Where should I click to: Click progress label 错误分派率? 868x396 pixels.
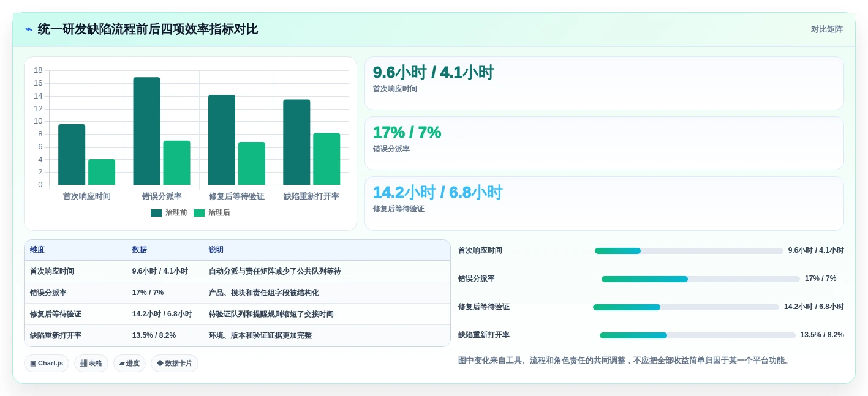click(477, 278)
